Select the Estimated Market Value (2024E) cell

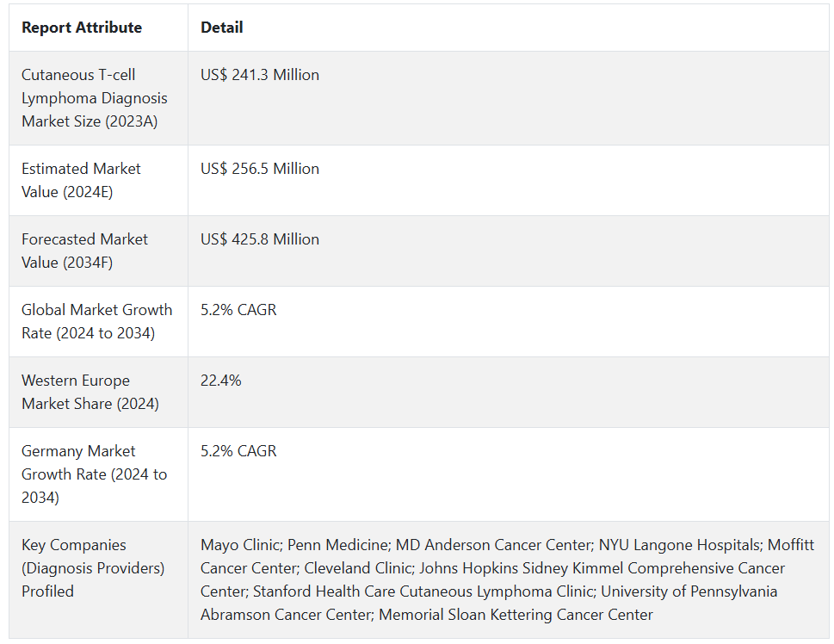coord(81,180)
